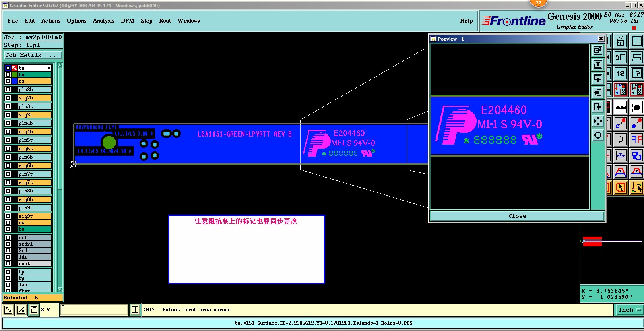
Task: Click the Popview pan right icon
Action: [x=598, y=107]
